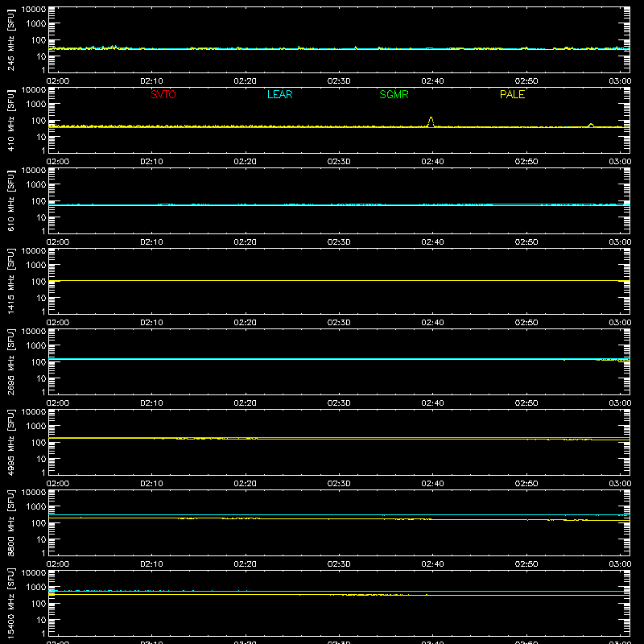Click 02:10 tick label under 610 MHz plot

(x=151, y=242)
